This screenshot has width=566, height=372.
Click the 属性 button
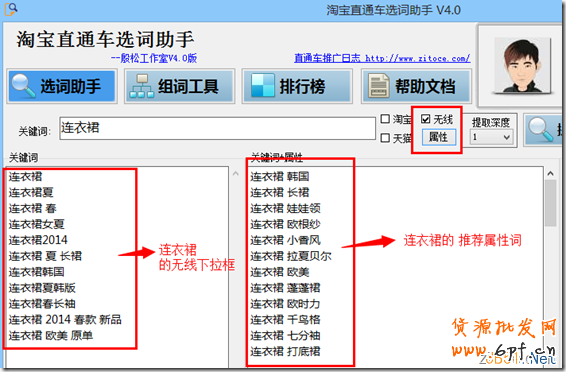coord(439,137)
